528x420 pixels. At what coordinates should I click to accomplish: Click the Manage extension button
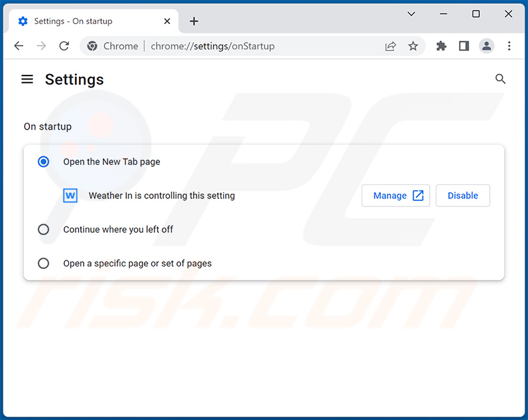pos(396,196)
